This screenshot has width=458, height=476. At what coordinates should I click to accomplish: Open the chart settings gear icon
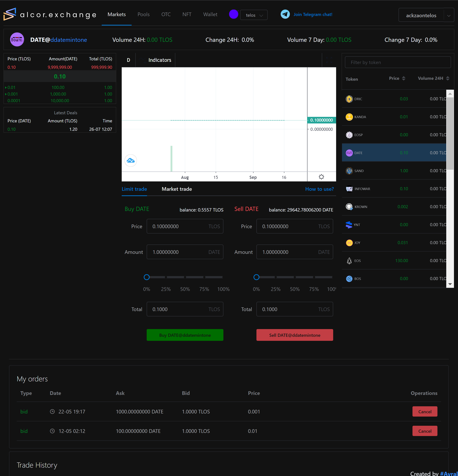coord(321,177)
